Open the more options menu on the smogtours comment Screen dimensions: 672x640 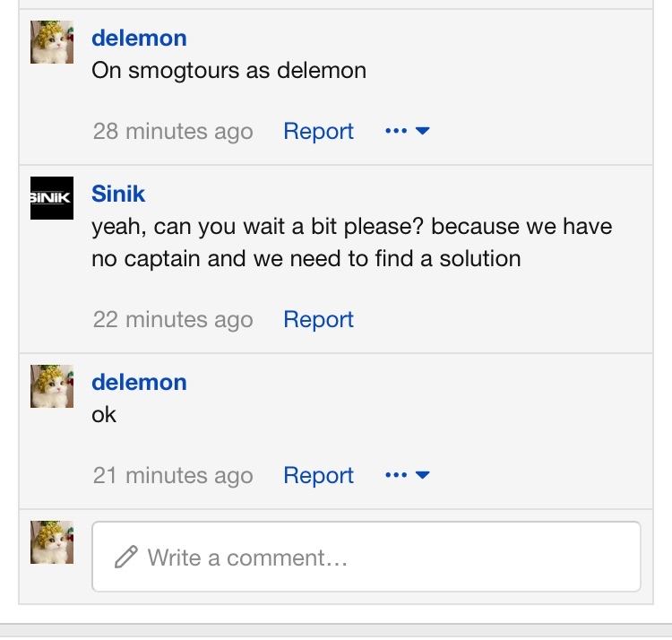click(408, 131)
